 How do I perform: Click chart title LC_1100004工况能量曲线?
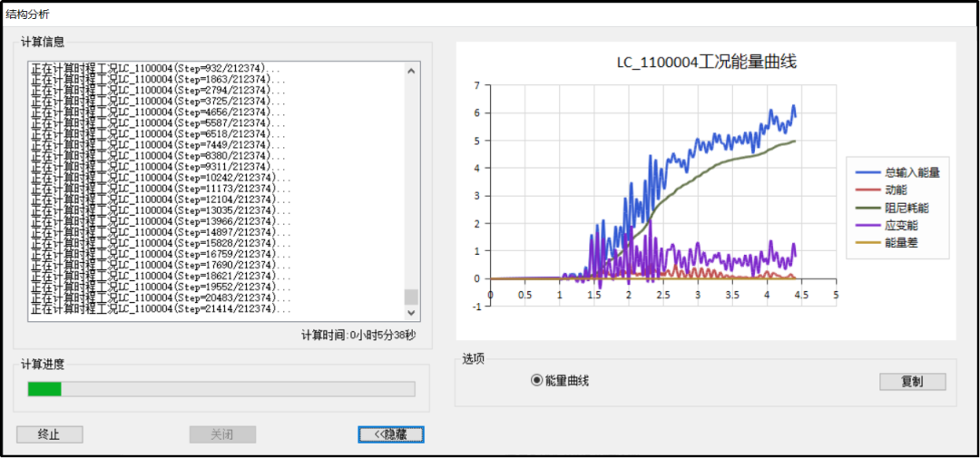point(706,62)
